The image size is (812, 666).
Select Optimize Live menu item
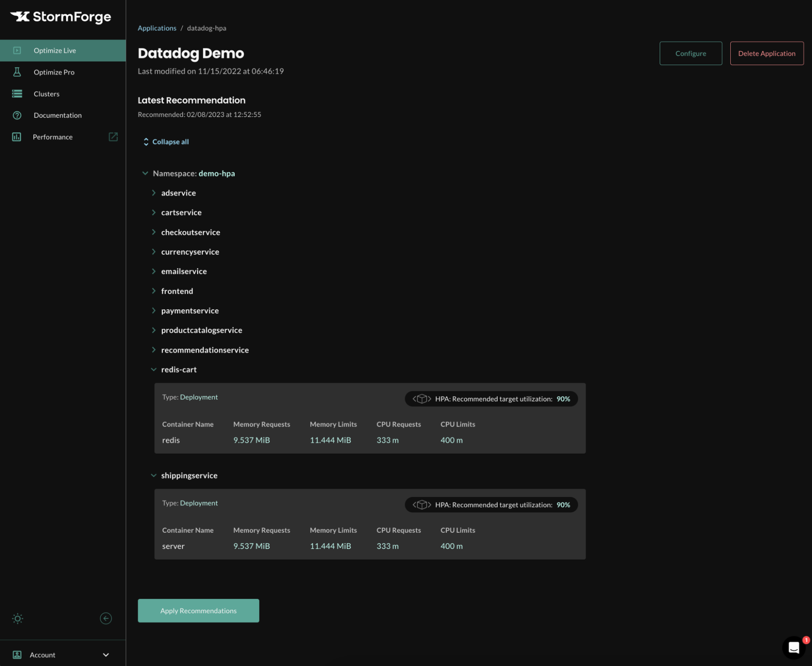point(55,51)
